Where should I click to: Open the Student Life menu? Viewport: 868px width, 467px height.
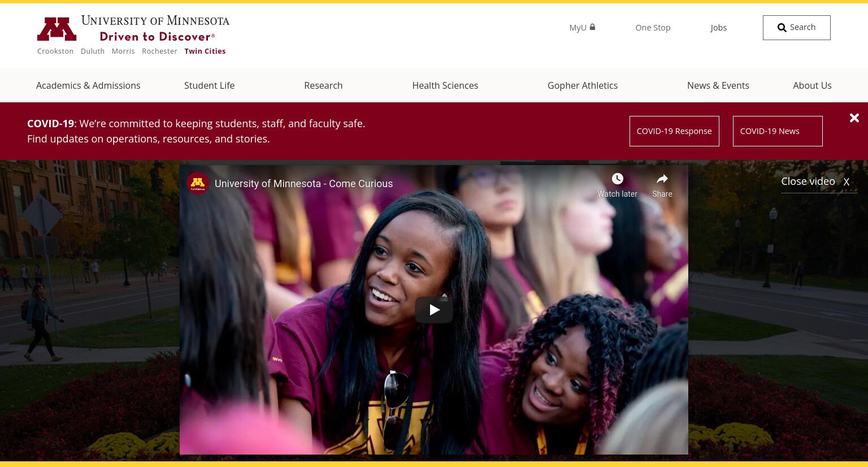click(x=209, y=85)
